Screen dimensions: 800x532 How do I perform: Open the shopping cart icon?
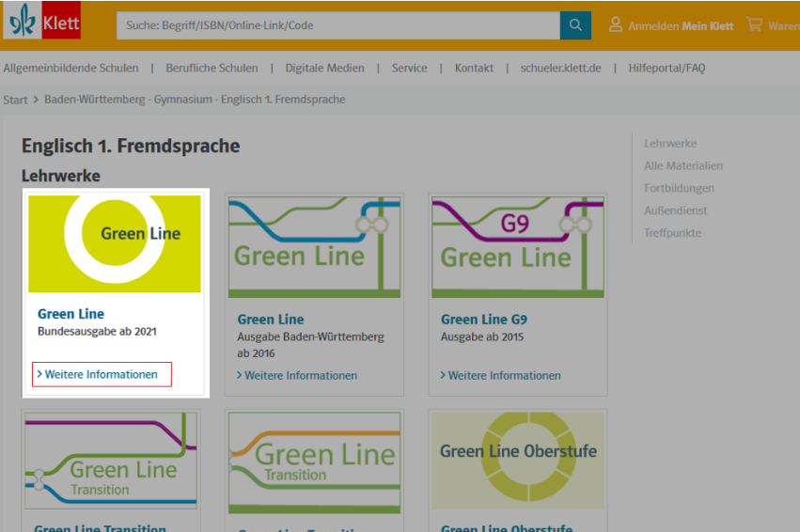754,24
